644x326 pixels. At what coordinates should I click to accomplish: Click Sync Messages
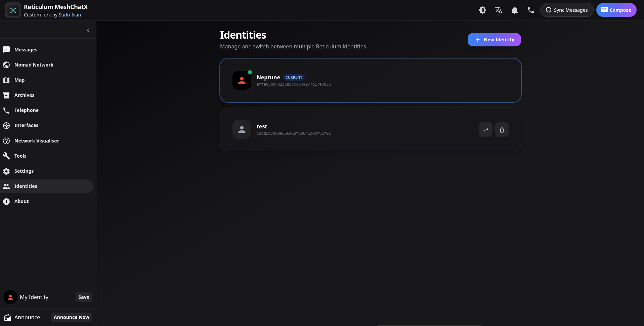pyautogui.click(x=567, y=10)
